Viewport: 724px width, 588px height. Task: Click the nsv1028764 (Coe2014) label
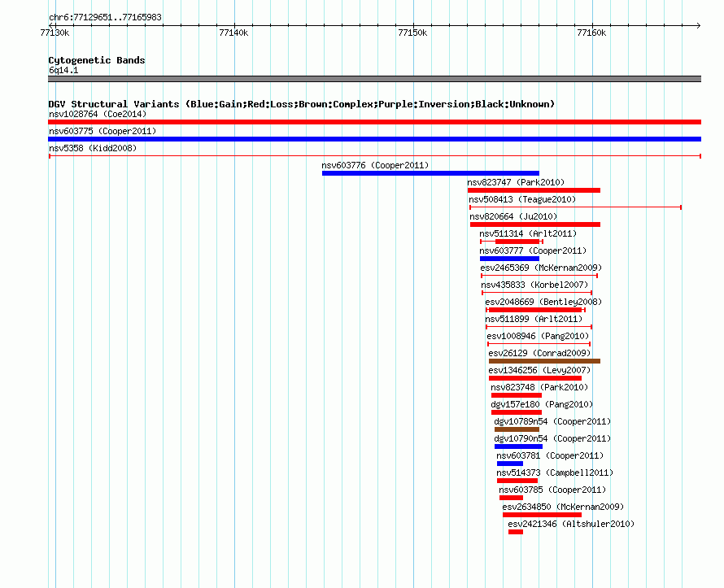(x=98, y=114)
